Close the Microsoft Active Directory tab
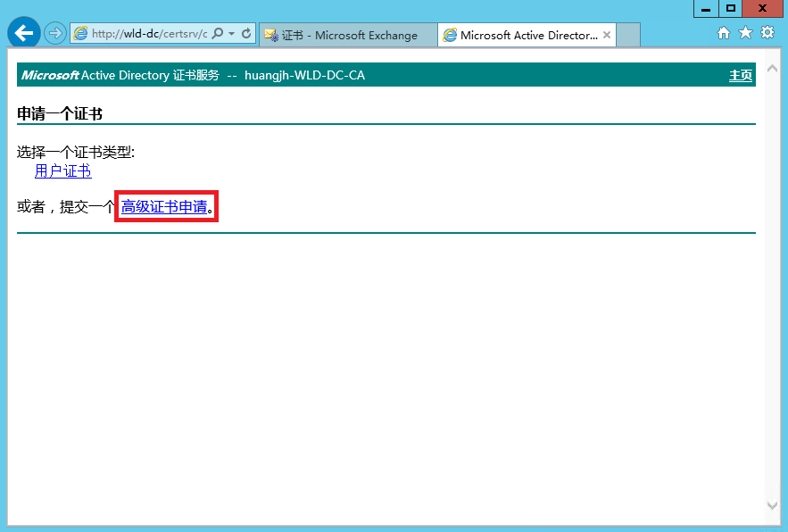The image size is (788, 532). (x=607, y=35)
